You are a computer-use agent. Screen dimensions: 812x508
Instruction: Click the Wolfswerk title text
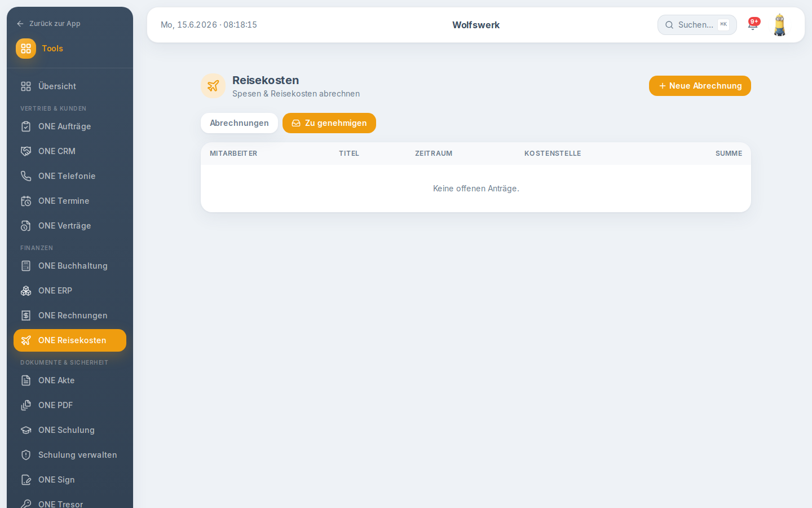tap(476, 25)
